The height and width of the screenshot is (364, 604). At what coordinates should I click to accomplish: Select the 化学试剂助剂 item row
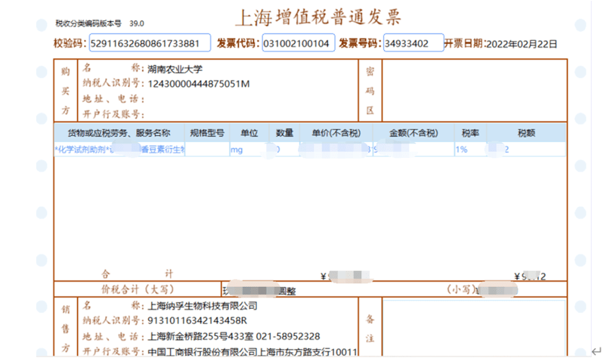click(x=119, y=150)
